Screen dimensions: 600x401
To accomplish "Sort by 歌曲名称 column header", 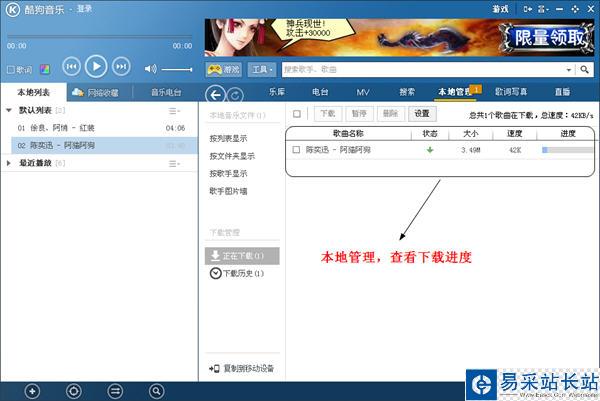I will (348, 134).
